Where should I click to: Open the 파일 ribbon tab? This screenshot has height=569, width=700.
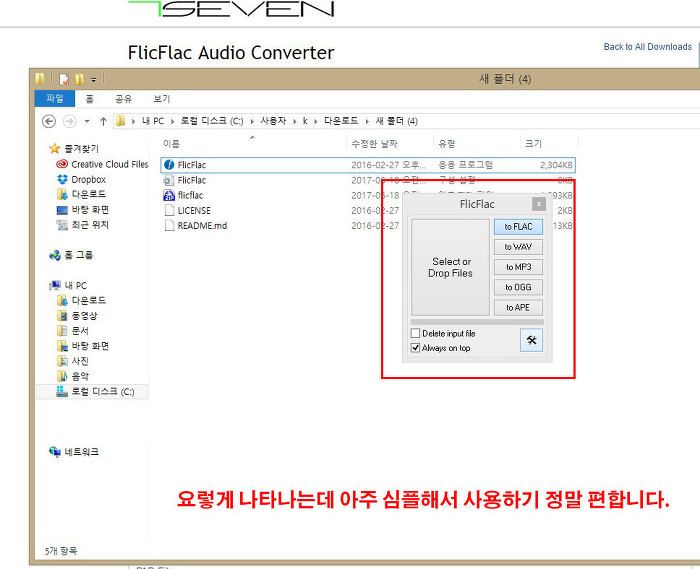pyautogui.click(x=54, y=98)
